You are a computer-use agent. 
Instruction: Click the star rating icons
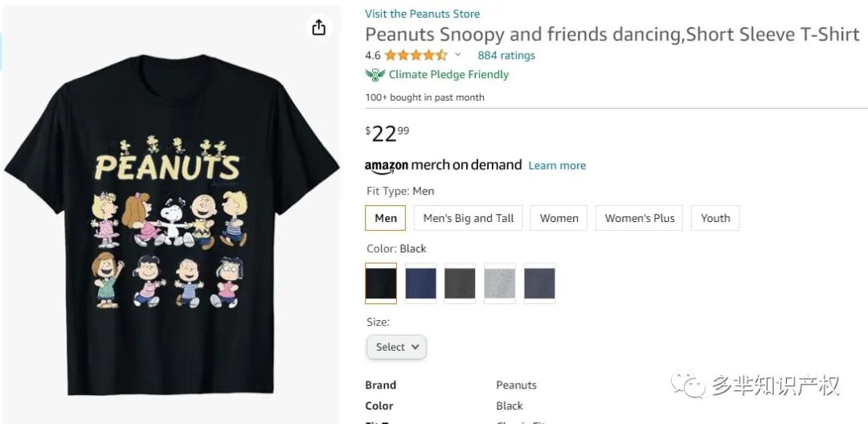pos(416,56)
